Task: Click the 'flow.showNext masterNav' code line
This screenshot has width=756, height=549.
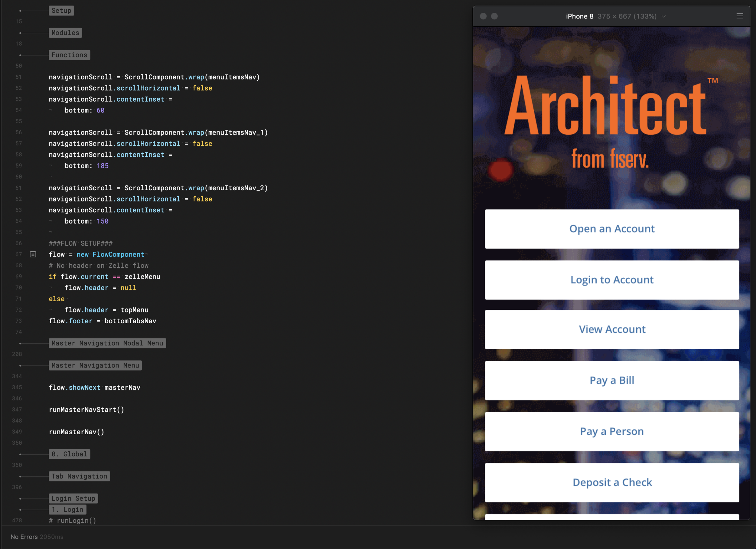Action: coord(94,388)
